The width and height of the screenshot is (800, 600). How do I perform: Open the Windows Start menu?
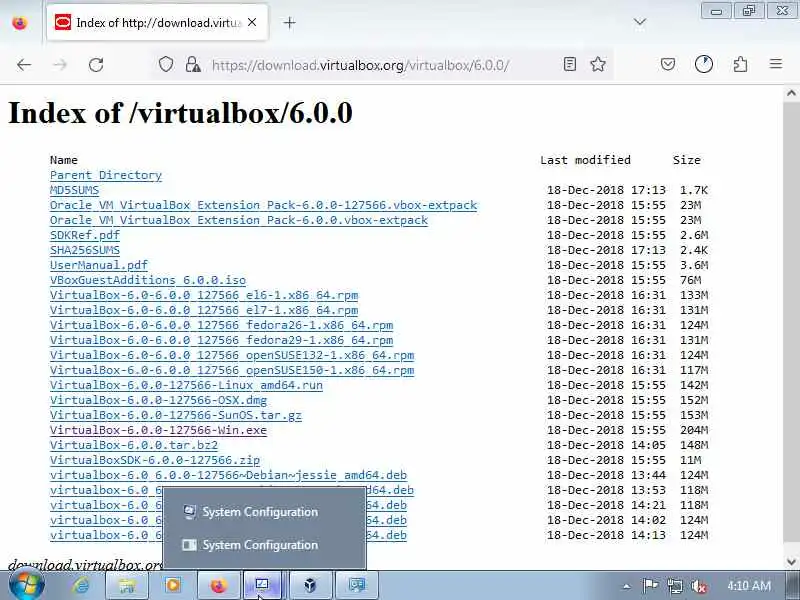pos(27,586)
